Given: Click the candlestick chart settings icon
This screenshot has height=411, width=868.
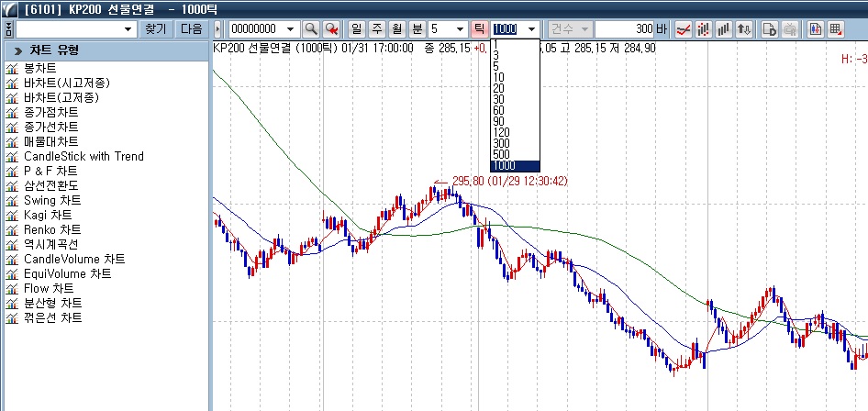Looking at the screenshot, I should (816, 29).
